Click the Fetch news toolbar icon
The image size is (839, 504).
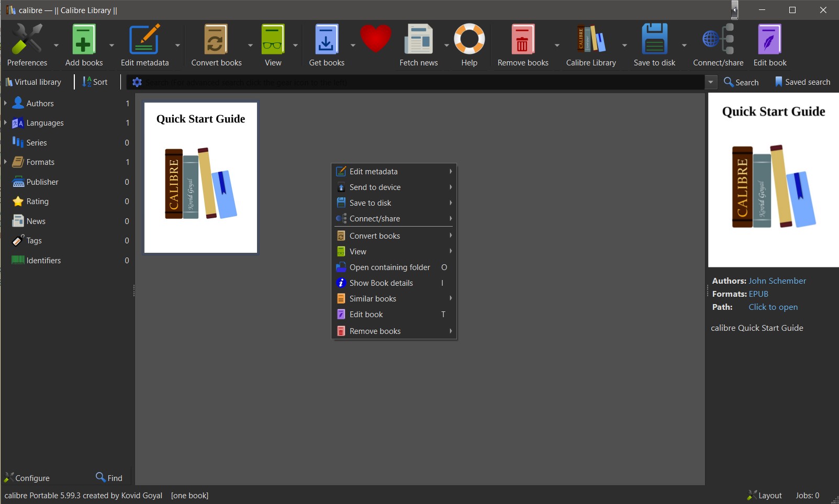[x=419, y=39]
